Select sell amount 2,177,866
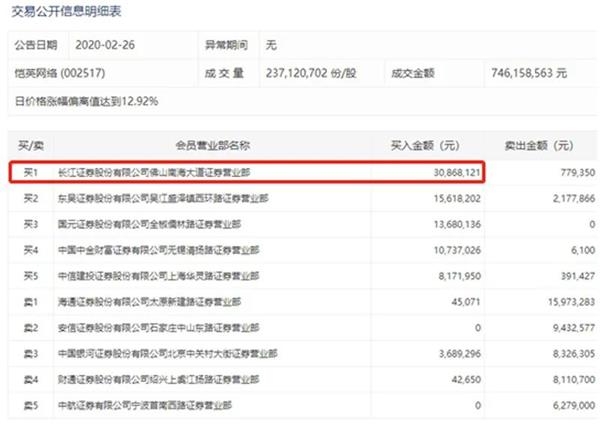 tap(574, 199)
